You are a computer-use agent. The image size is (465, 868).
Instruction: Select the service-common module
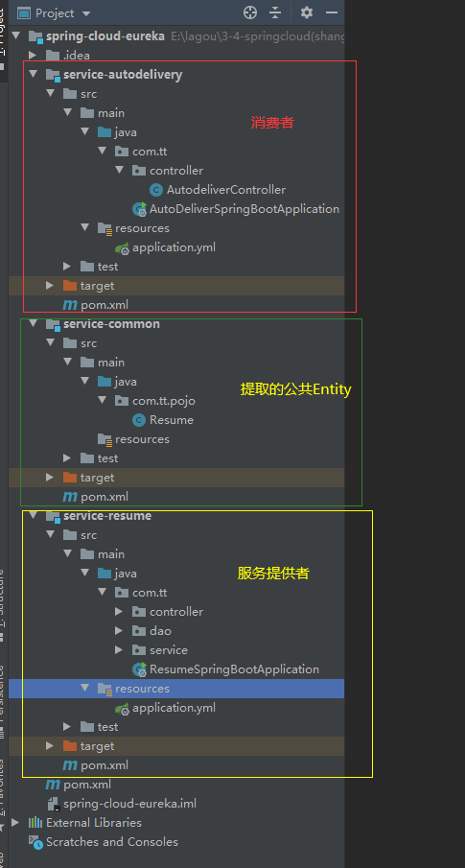click(112, 324)
